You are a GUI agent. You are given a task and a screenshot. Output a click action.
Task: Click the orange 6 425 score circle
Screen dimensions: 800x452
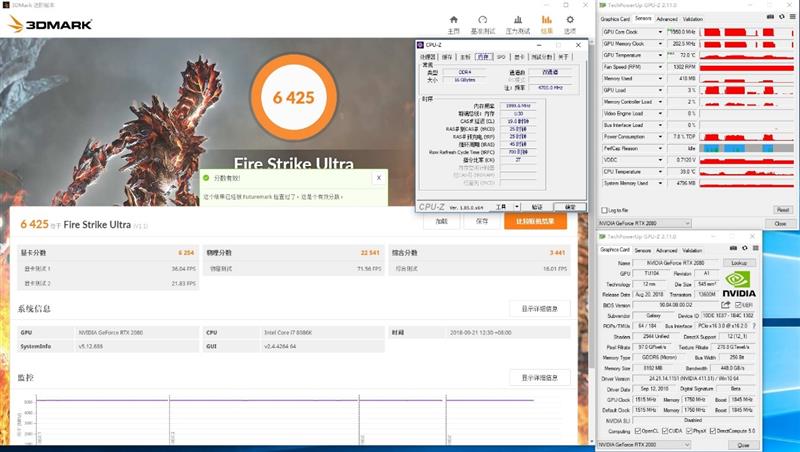(x=294, y=97)
